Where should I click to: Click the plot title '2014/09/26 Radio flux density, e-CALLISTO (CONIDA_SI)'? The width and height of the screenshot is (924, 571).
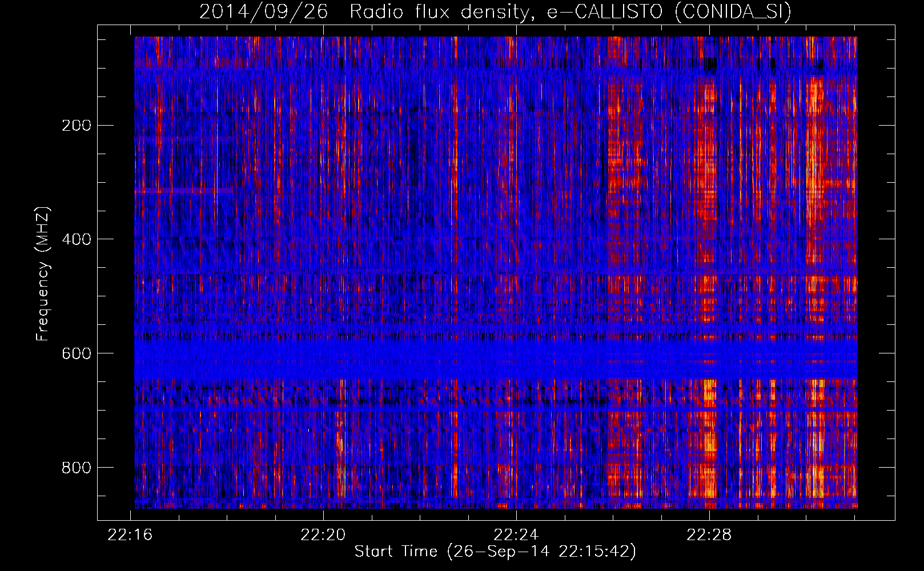coord(495,12)
